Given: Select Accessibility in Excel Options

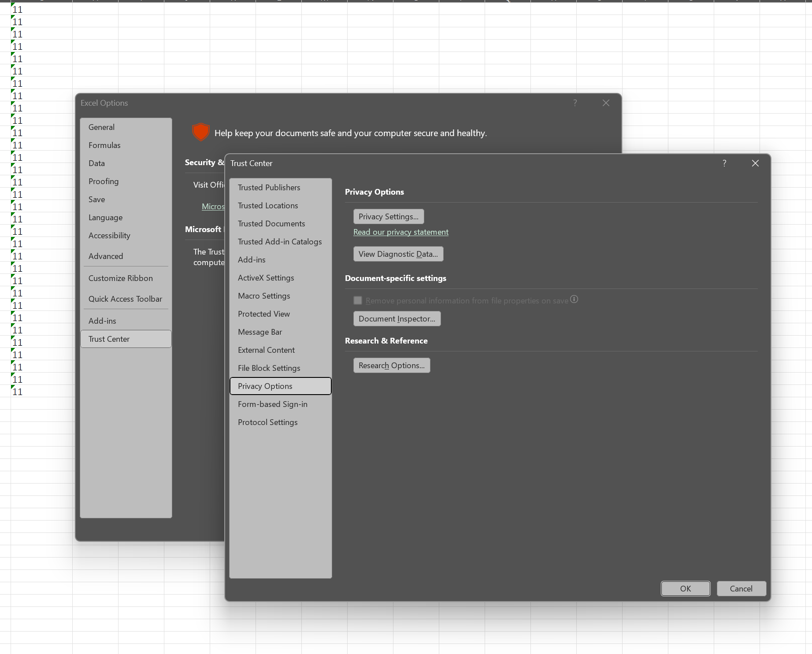Looking at the screenshot, I should tap(126, 236).
